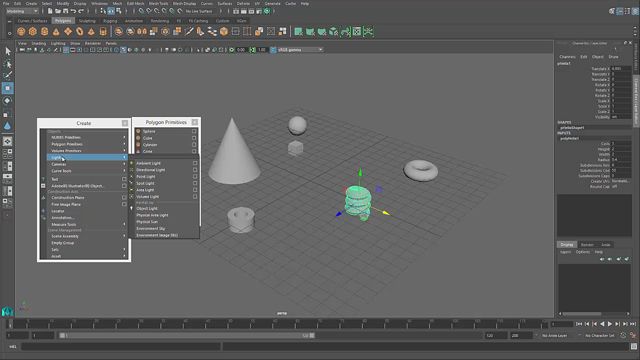Open the Point Light option box
640x360 pixels.
pos(195,176)
